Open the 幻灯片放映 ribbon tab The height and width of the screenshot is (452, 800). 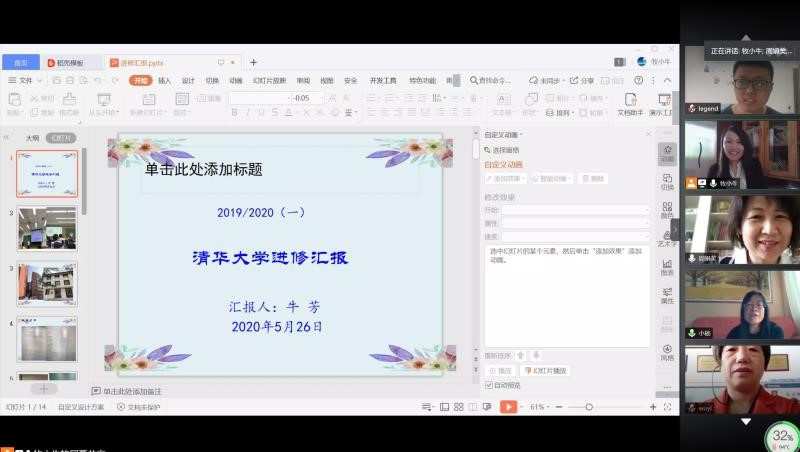(269, 80)
